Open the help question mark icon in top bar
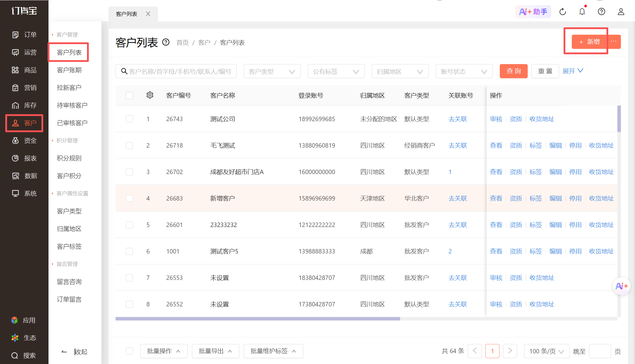 (601, 12)
